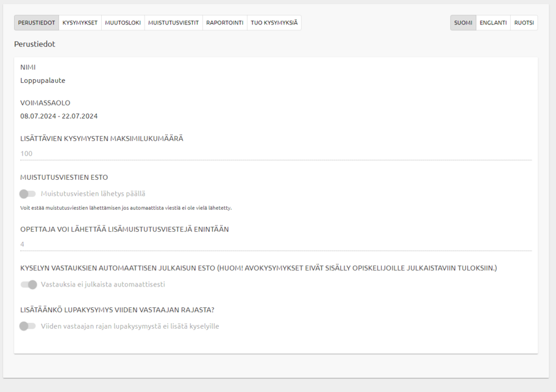Click the reminder blocking helper text
The image size is (556, 392).
(x=126, y=208)
